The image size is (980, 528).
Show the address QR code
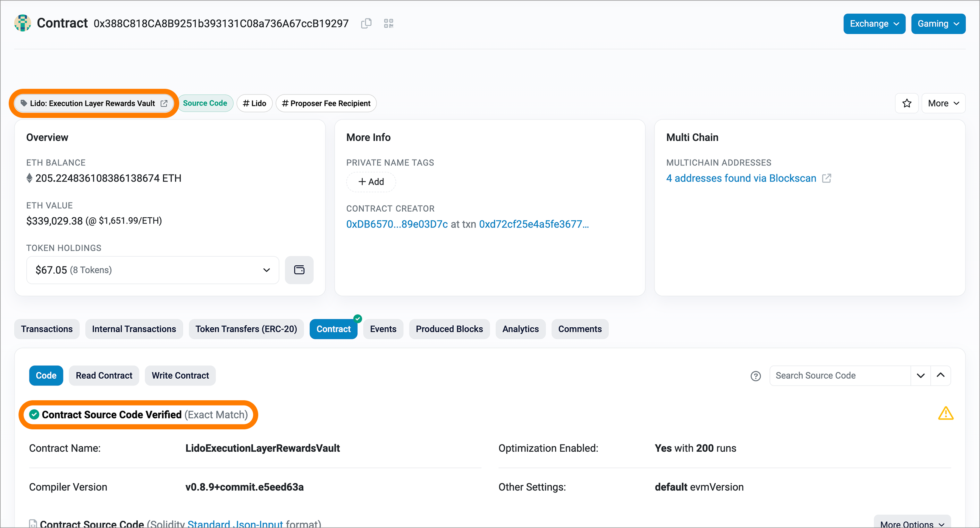388,23
